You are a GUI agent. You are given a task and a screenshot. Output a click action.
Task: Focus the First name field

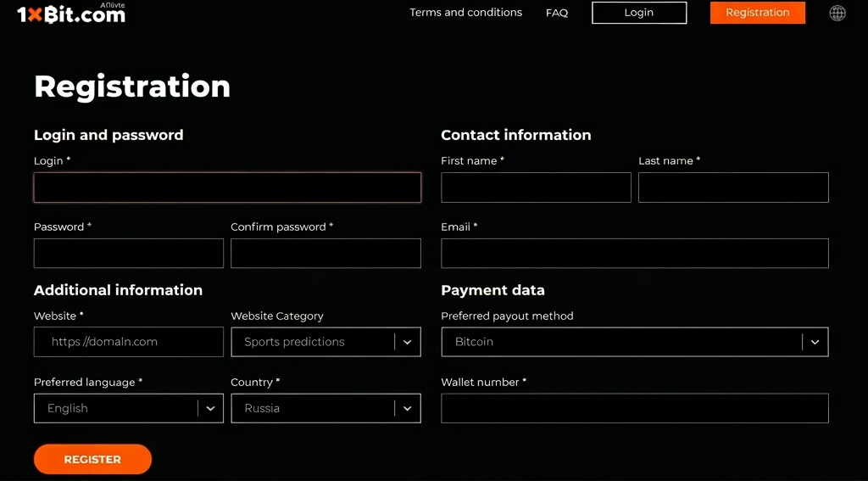point(536,187)
